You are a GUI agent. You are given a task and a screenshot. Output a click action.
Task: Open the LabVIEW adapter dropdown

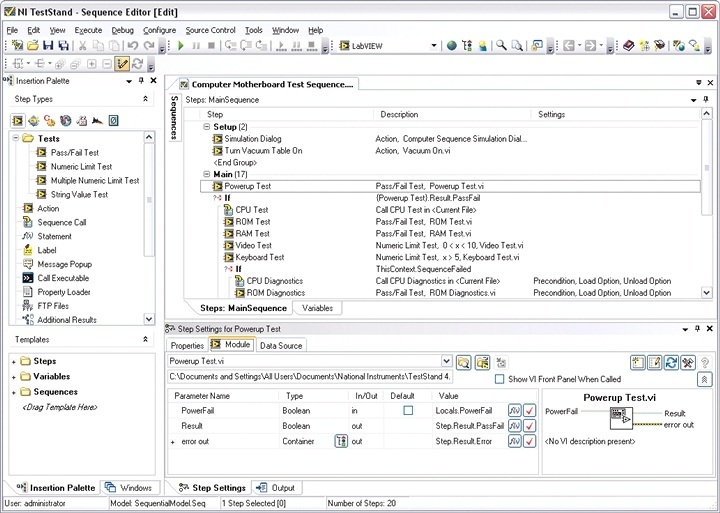click(434, 46)
